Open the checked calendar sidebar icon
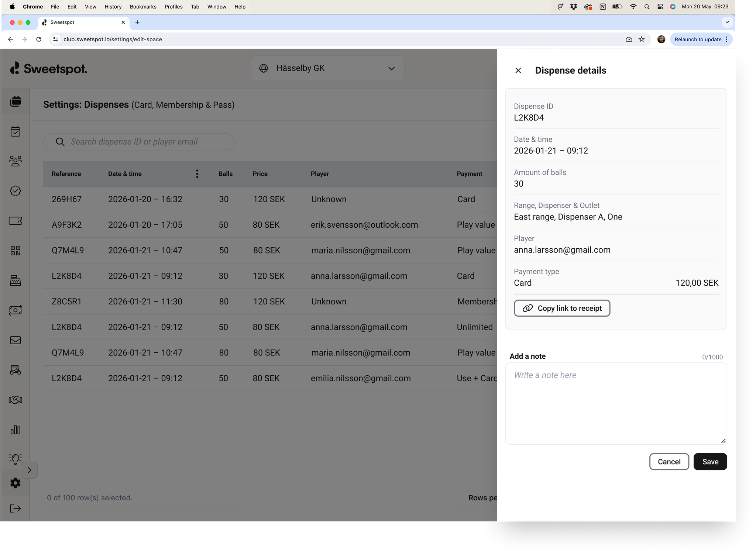756x555 pixels. pos(16,131)
